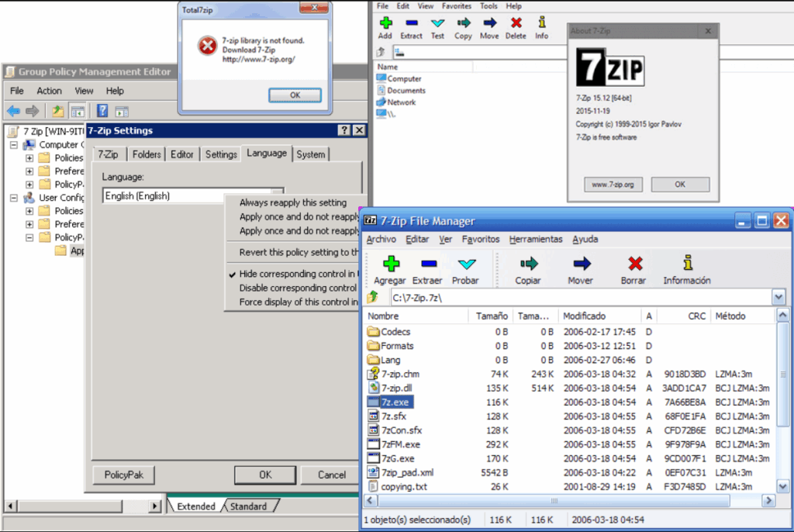
Task: Click the Mover arrow icon
Action: pyautogui.click(x=582, y=264)
